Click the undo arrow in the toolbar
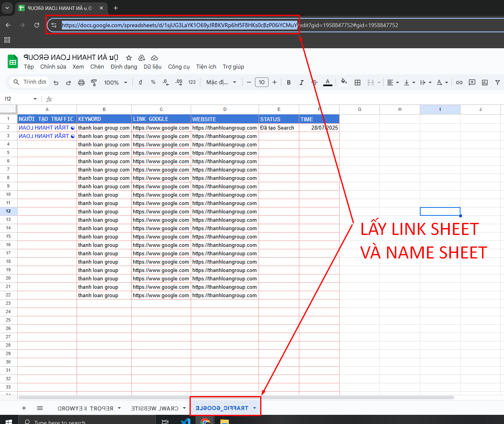504x424 pixels. 56,83
